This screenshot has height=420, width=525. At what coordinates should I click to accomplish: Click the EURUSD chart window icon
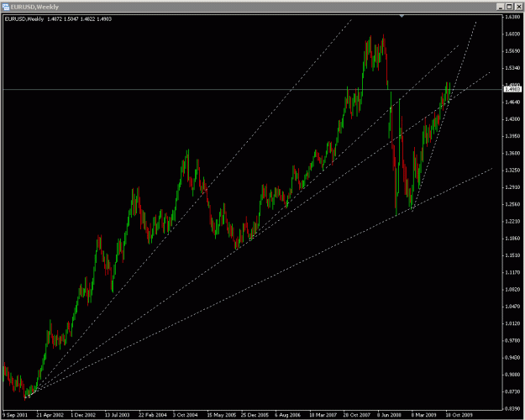[x=6, y=7]
